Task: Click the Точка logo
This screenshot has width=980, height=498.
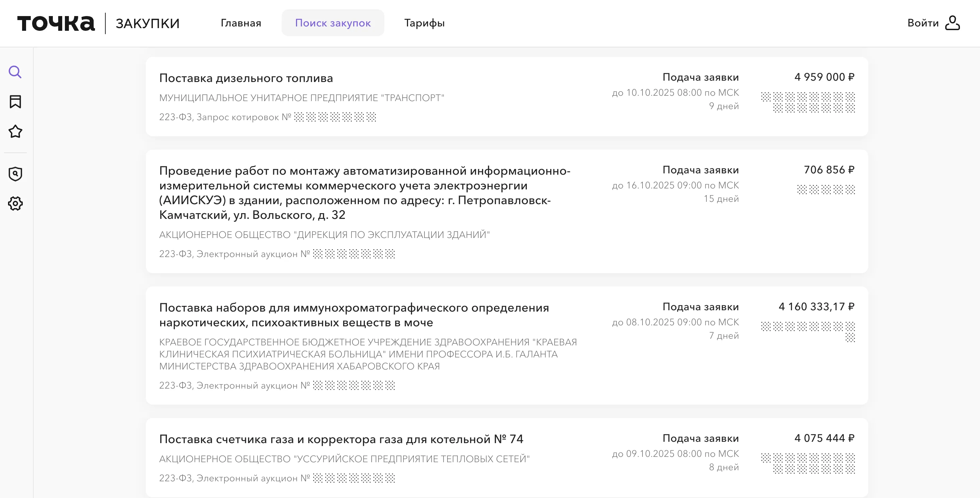Action: pos(56,23)
